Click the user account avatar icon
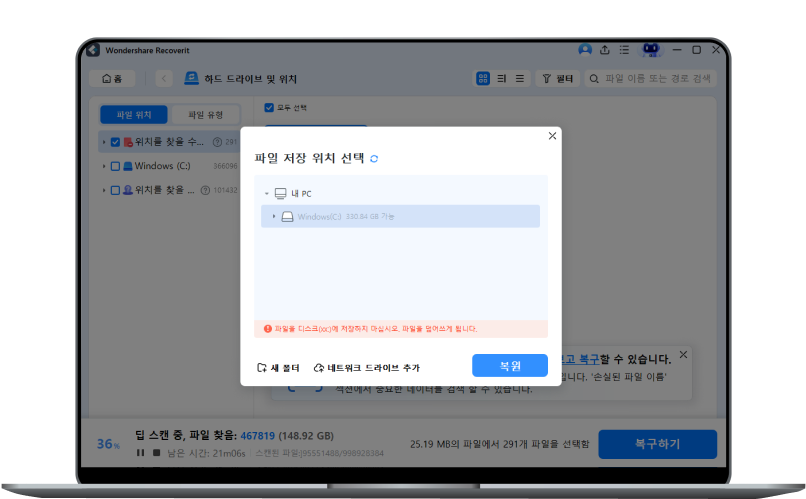 585,50
